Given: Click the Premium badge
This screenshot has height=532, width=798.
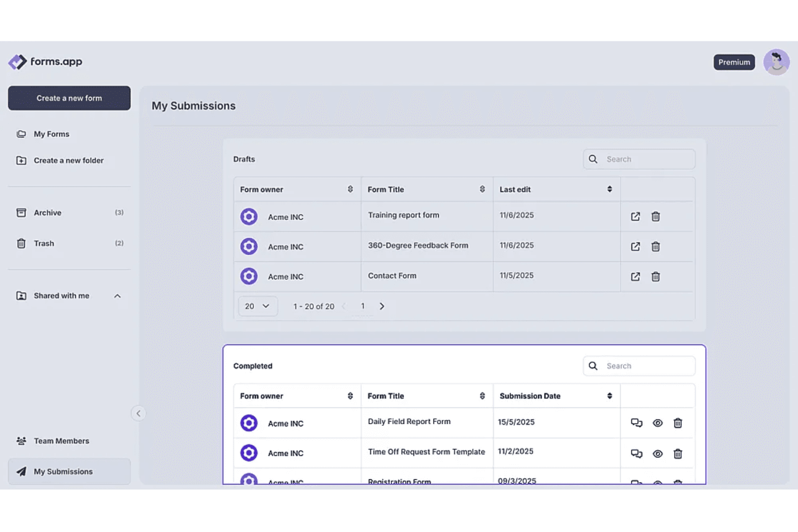Looking at the screenshot, I should click(734, 62).
